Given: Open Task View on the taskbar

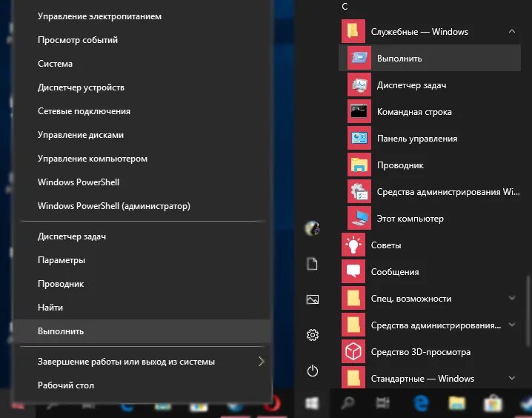Looking at the screenshot, I should click(x=383, y=403).
